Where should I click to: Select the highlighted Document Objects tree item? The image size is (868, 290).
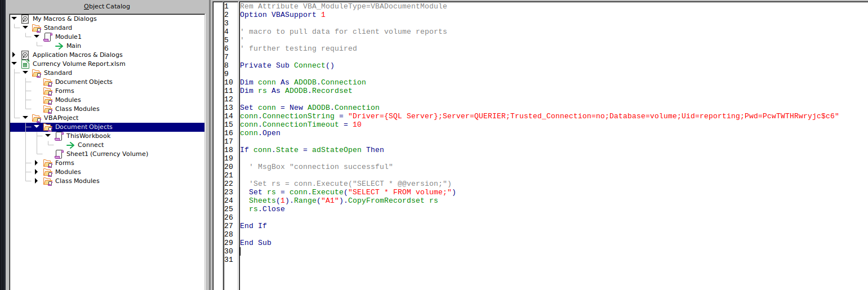(83, 127)
